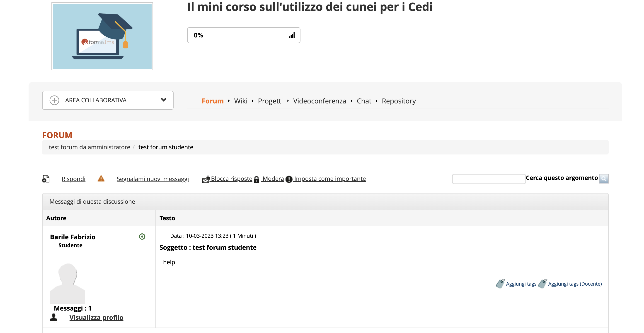The height and width of the screenshot is (333, 644).
Task: Click the reply document-plus icon
Action: tap(46, 179)
